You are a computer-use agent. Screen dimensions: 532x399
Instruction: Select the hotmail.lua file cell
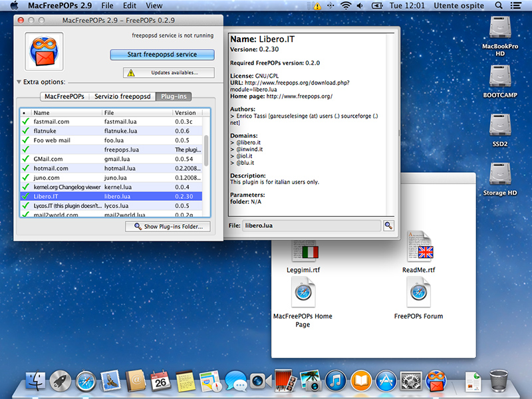(x=120, y=168)
